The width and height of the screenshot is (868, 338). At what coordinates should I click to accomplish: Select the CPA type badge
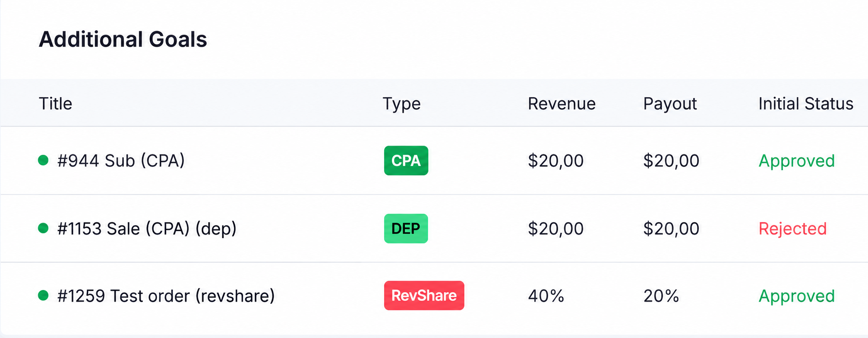(x=406, y=160)
